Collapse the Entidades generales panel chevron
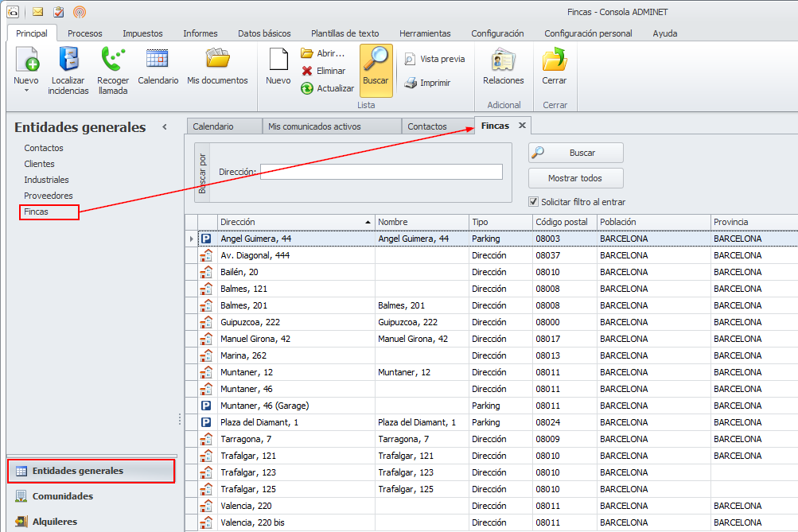The width and height of the screenshot is (798, 532). pyautogui.click(x=165, y=127)
